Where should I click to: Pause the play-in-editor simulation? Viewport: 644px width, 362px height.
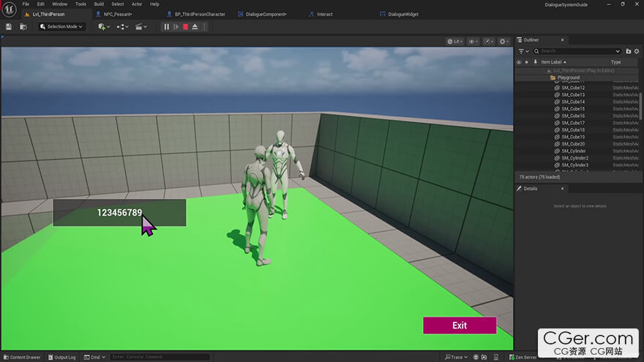click(166, 27)
